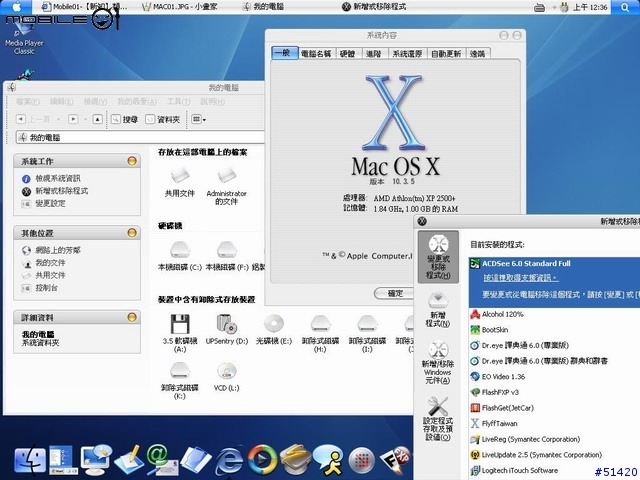Open the local disk (F:) icon
This screenshot has height=480, width=640.
click(x=227, y=250)
